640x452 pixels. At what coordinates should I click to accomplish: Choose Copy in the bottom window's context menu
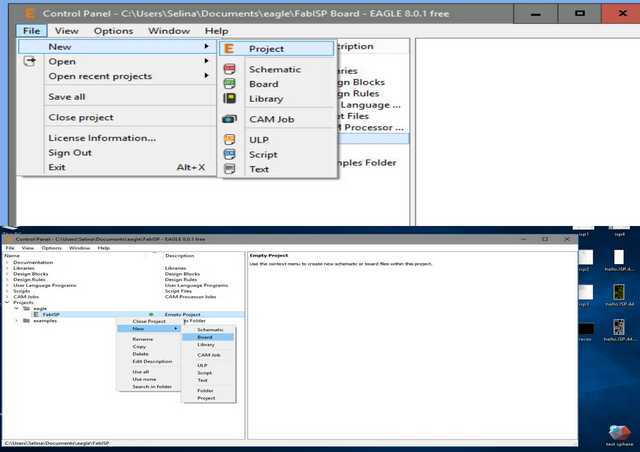[149, 347]
